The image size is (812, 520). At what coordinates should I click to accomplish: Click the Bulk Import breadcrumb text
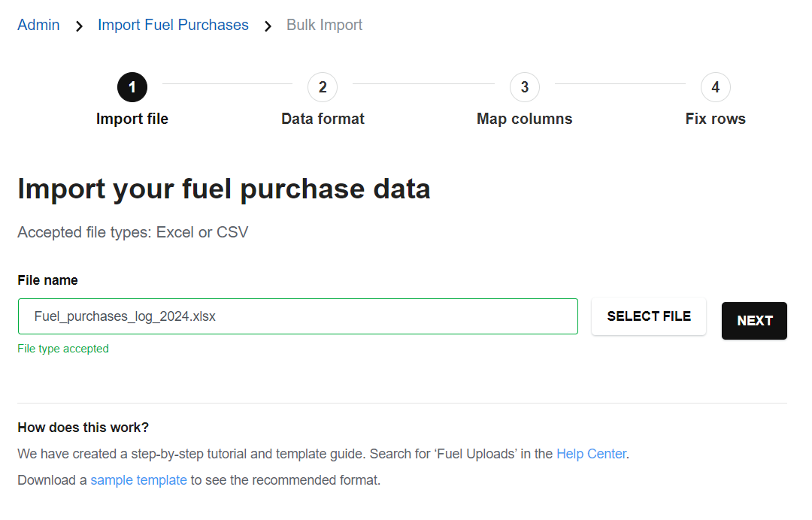[x=324, y=25]
